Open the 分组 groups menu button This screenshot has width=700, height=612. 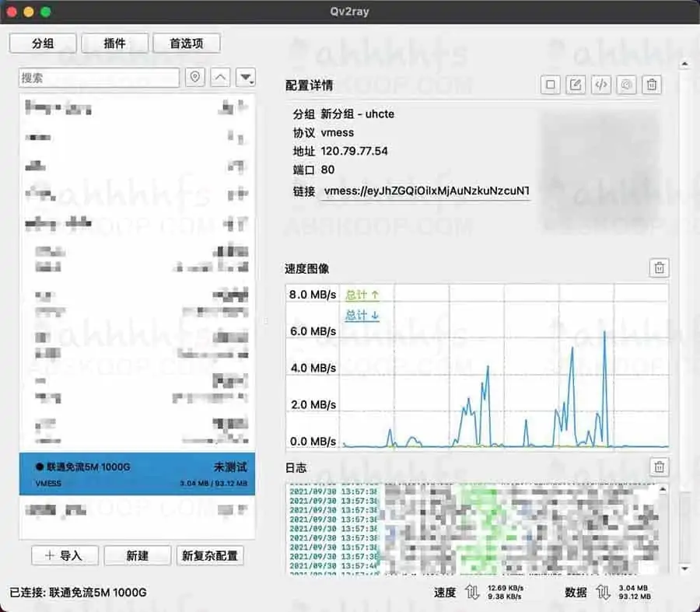tap(43, 44)
